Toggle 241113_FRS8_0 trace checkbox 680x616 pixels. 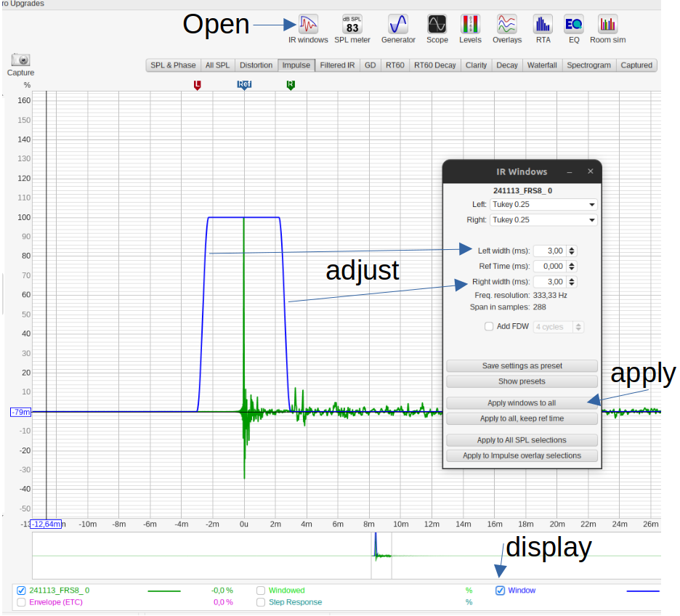(x=21, y=591)
